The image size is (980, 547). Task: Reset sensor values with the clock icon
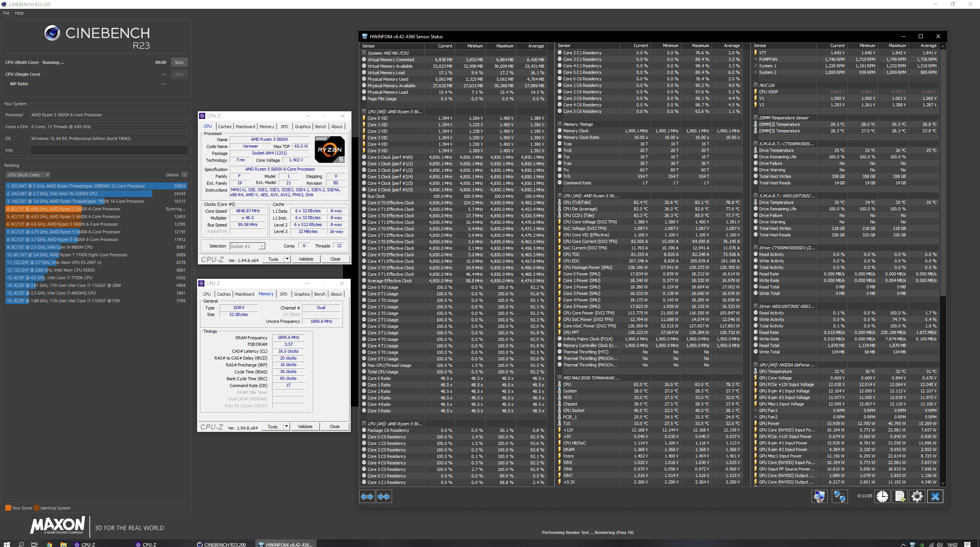882,497
